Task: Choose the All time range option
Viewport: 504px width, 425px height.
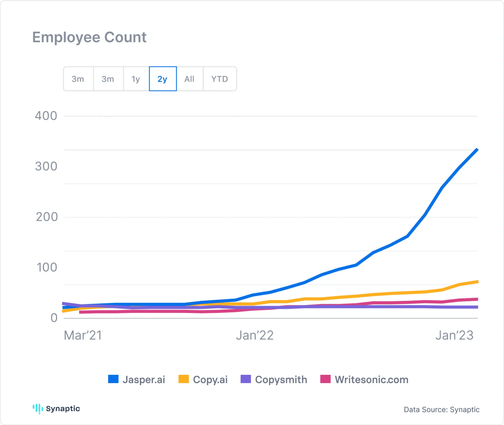Action: [190, 79]
